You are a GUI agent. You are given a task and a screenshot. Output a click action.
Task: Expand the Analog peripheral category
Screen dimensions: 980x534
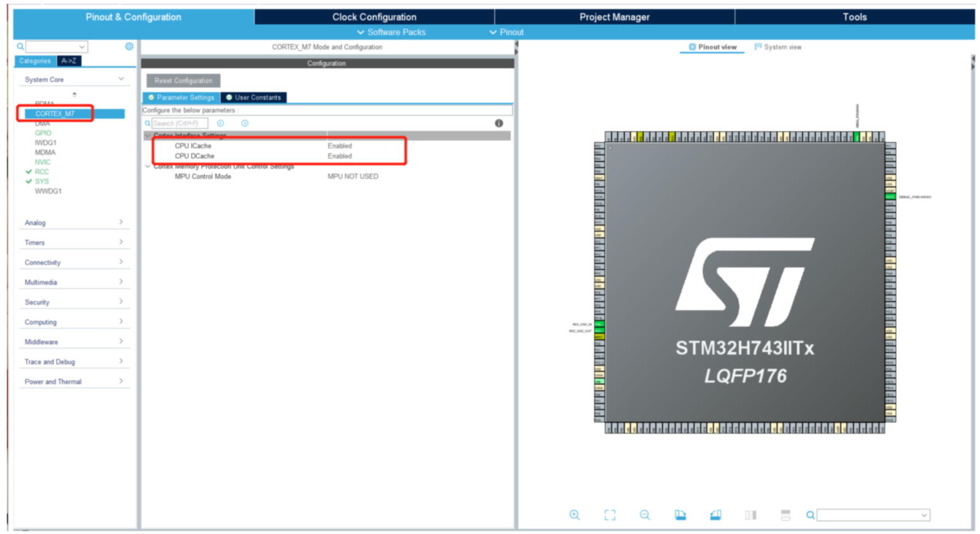[74, 223]
